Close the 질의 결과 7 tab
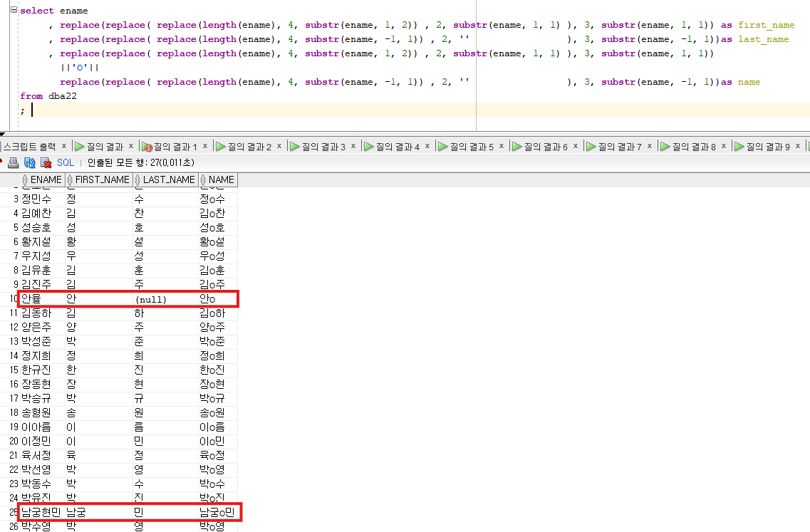Viewport: 810px width, 532px height. pos(650,146)
